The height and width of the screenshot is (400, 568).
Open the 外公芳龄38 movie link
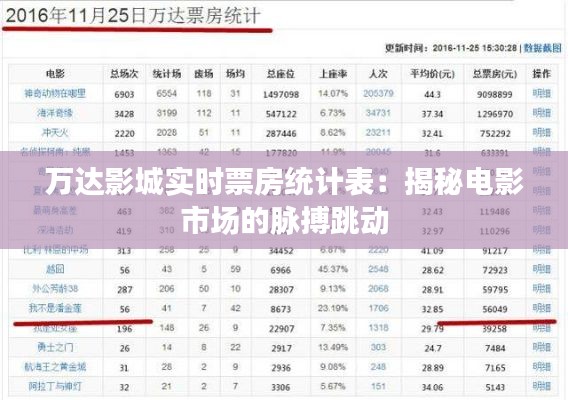pos(55,289)
